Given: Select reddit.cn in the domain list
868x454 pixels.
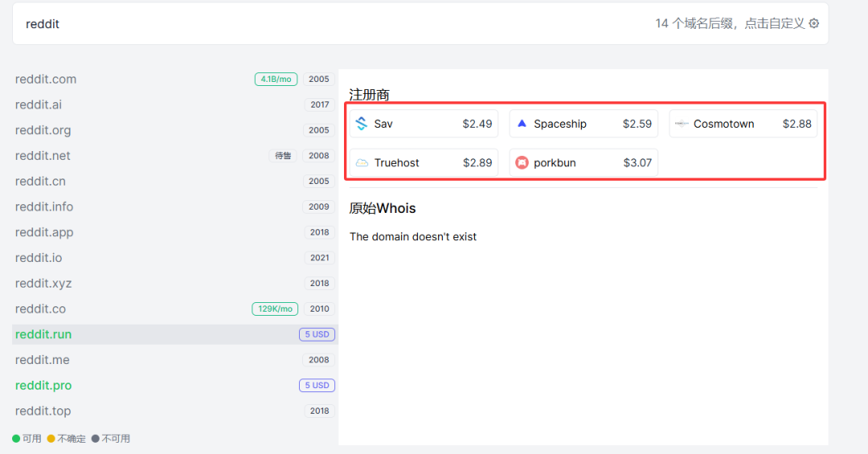Looking at the screenshot, I should point(175,181).
